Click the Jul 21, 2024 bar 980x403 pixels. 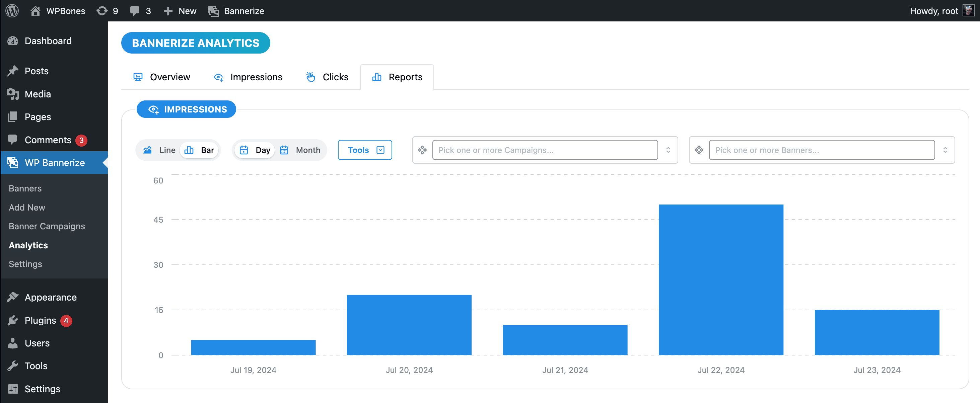click(565, 340)
